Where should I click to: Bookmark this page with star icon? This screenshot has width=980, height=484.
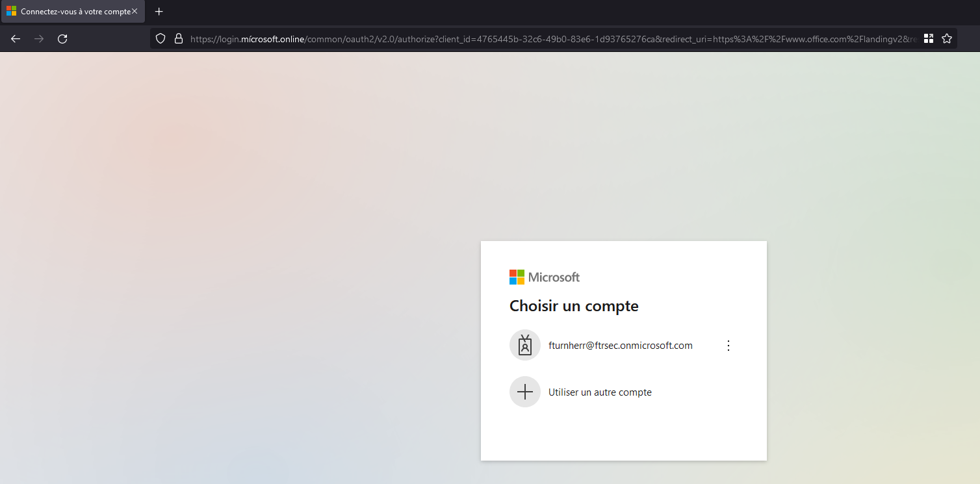[x=947, y=39]
